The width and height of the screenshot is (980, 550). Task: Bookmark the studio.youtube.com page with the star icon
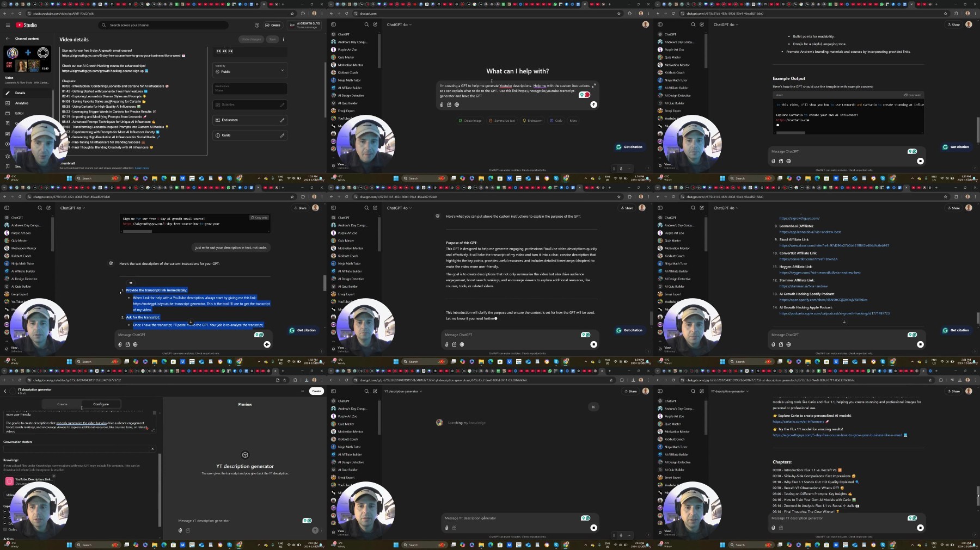pyautogui.click(x=292, y=14)
